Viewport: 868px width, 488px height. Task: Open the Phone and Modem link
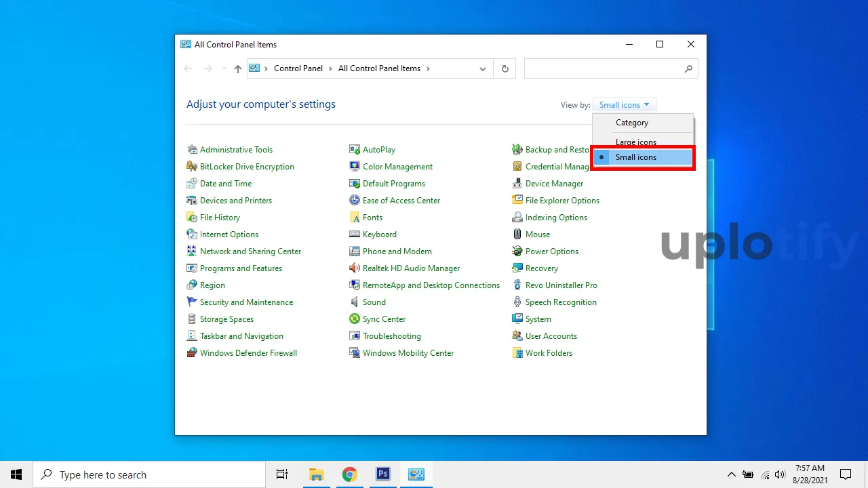(397, 251)
